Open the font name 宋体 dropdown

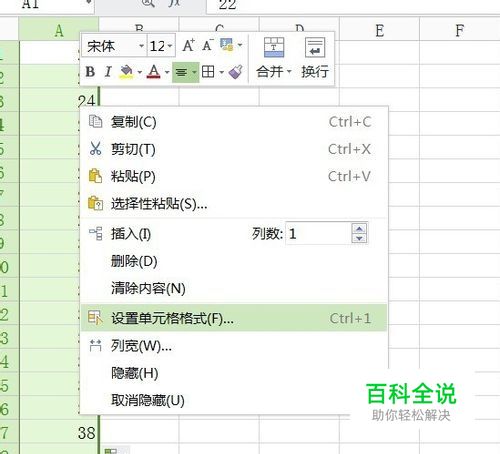pos(141,46)
